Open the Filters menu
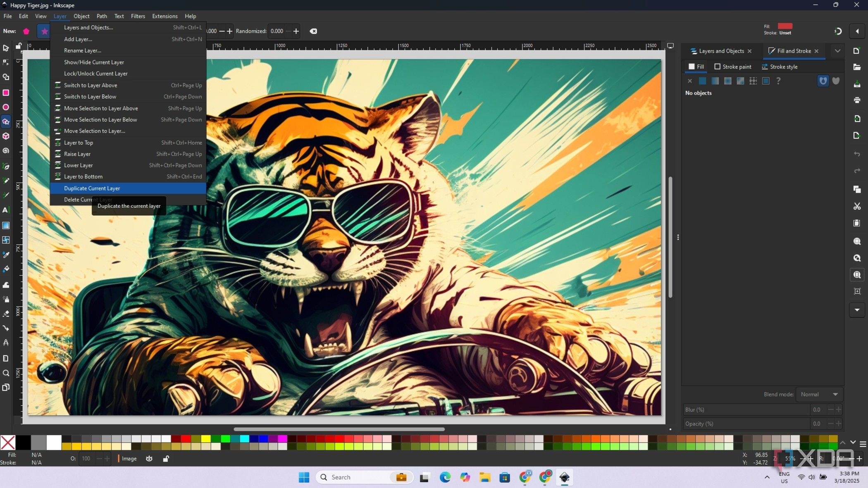 click(x=138, y=16)
